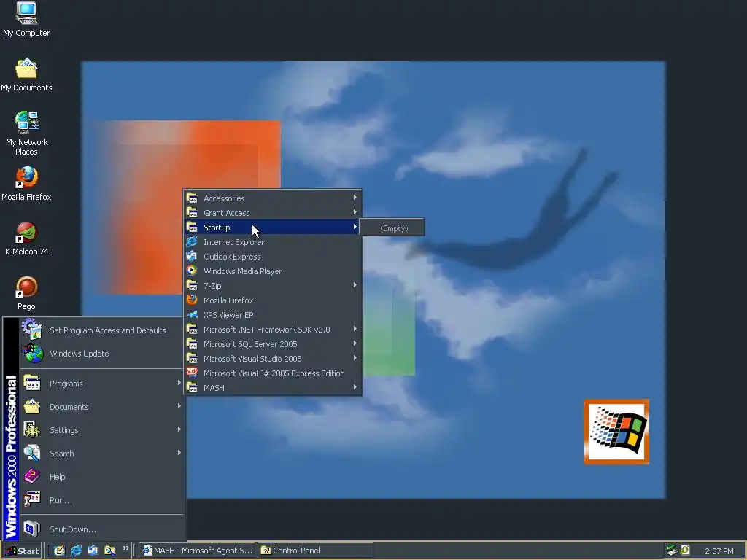Expand the Documents submenu in the Start menu

point(101,407)
